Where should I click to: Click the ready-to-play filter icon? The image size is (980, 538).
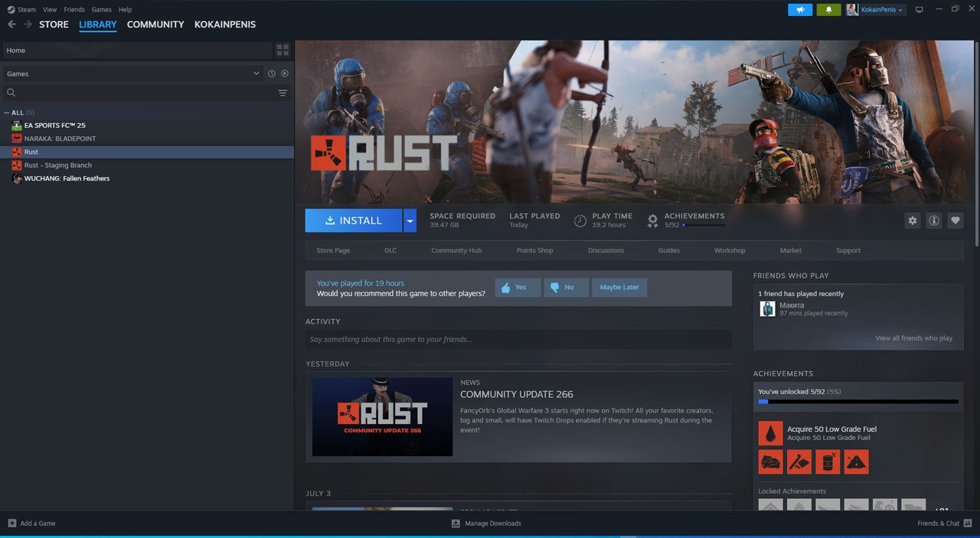pos(285,73)
